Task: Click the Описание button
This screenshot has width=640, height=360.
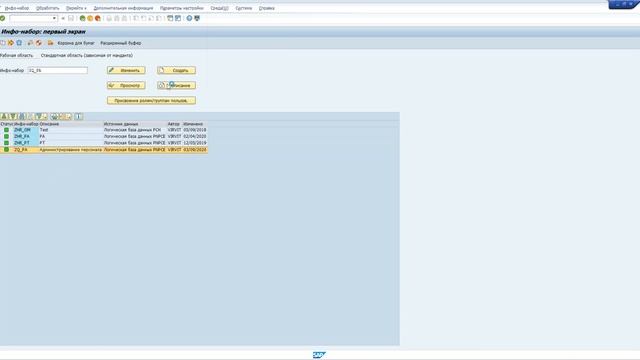Action: coord(176,85)
